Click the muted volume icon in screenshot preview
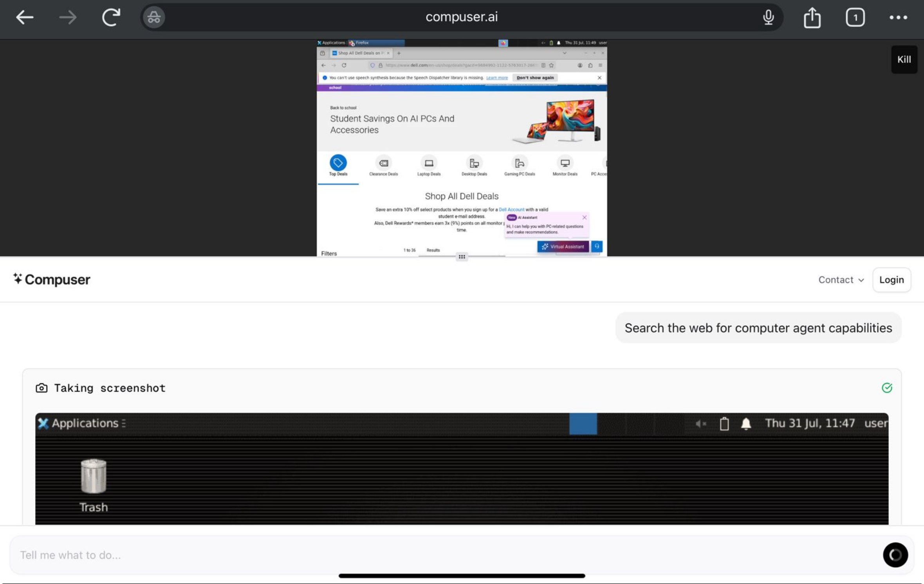Viewport: 924px width, 584px height. pyautogui.click(x=700, y=423)
